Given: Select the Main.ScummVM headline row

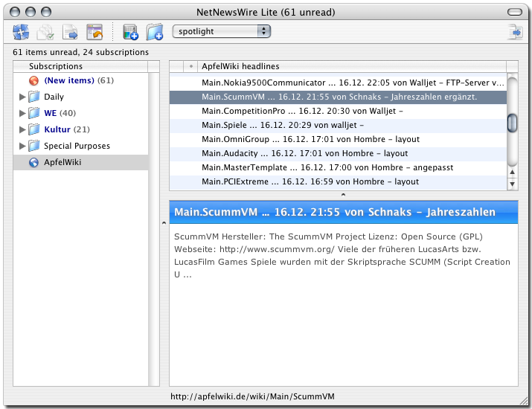Looking at the screenshot, I should click(338, 97).
